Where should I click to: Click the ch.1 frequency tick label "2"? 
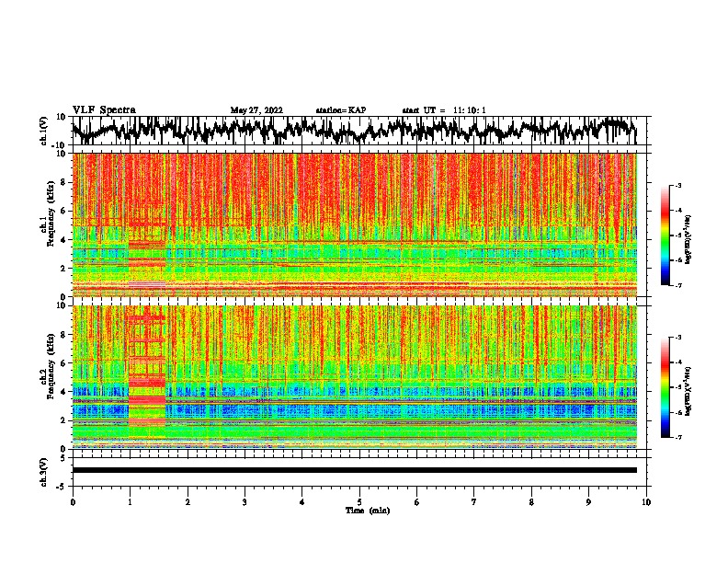pyautogui.click(x=63, y=268)
